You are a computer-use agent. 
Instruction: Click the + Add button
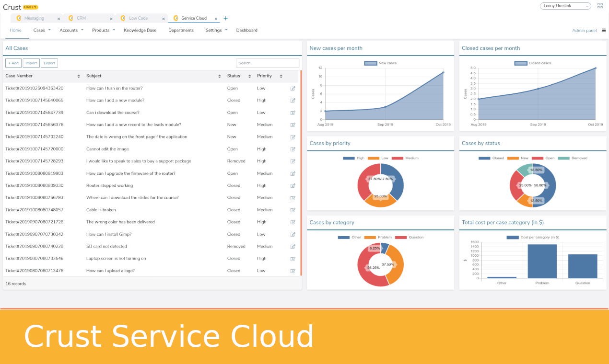(13, 63)
